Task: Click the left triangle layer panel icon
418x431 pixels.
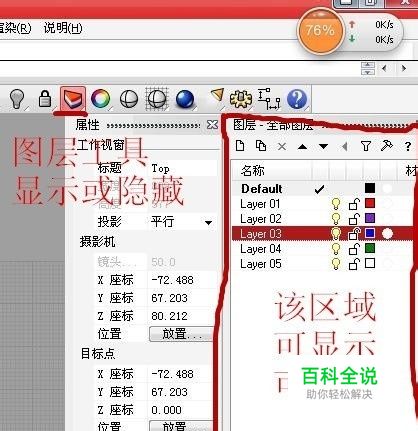Action: (x=345, y=146)
